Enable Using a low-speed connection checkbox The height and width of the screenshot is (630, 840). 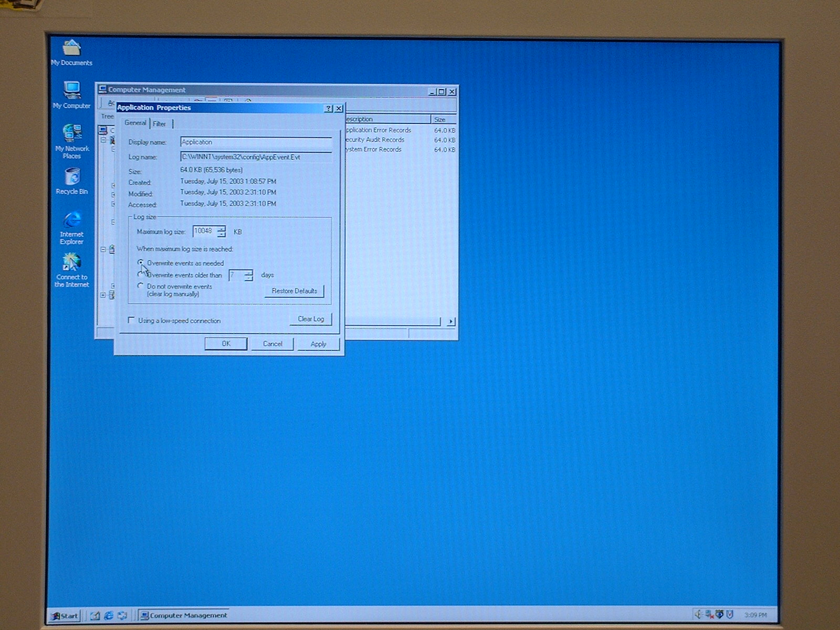tap(132, 320)
